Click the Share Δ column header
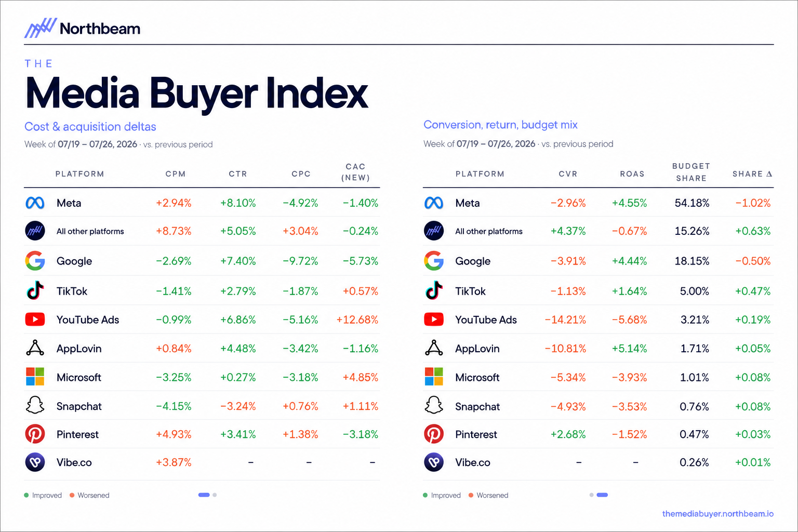Viewport: 798px width, 532px height. coord(752,174)
